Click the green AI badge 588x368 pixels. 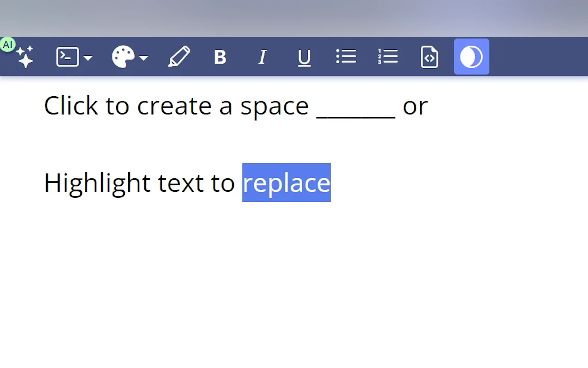tap(8, 44)
